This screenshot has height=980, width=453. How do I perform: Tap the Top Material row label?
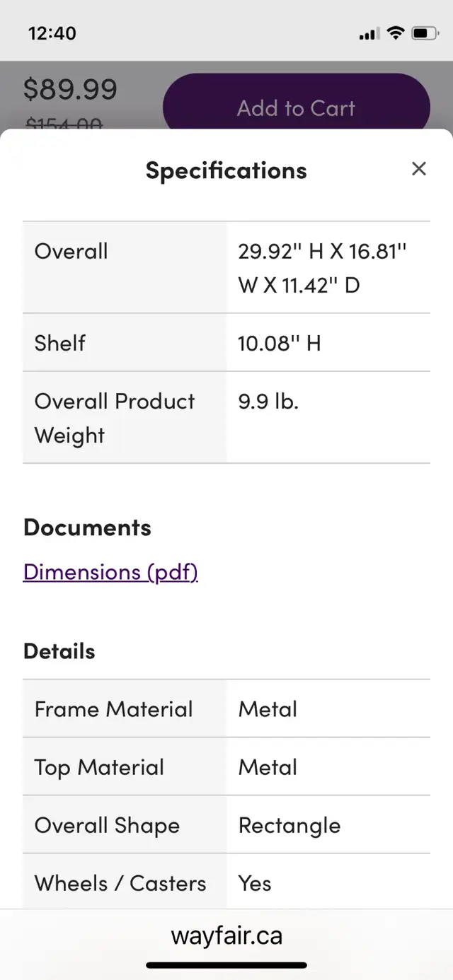[x=99, y=767]
